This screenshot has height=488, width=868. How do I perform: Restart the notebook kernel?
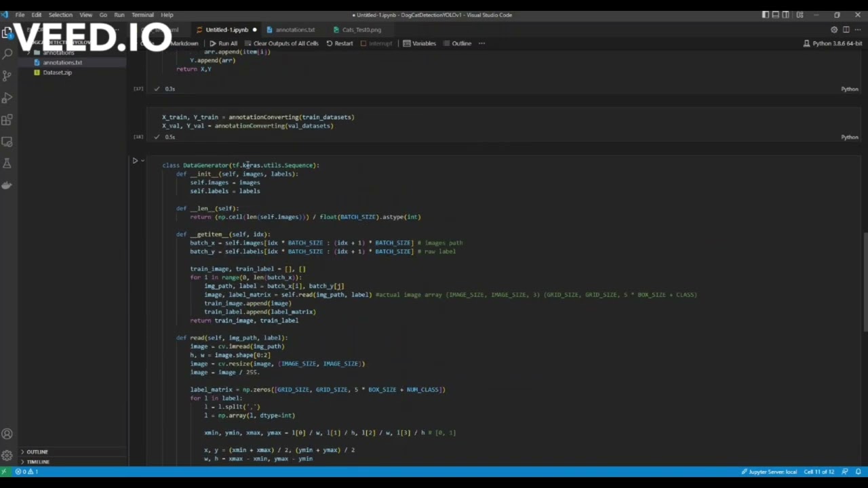340,43
